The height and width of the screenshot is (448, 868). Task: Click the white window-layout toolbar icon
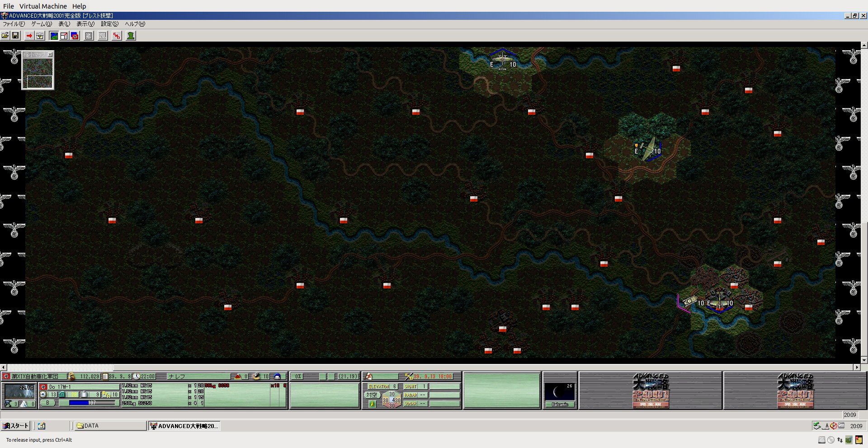pyautogui.click(x=64, y=36)
